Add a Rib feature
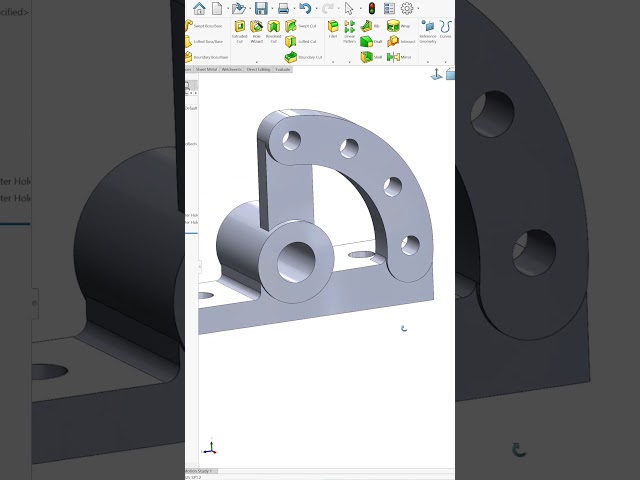640x480 pixels. [370, 26]
